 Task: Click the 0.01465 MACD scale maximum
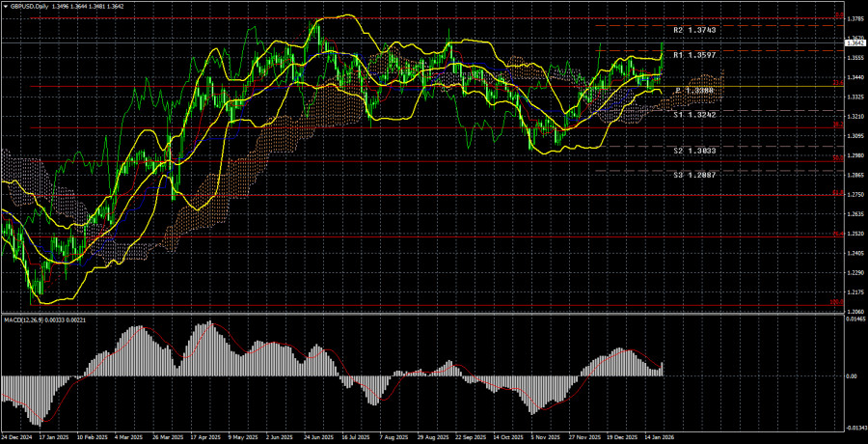pyautogui.click(x=854, y=319)
